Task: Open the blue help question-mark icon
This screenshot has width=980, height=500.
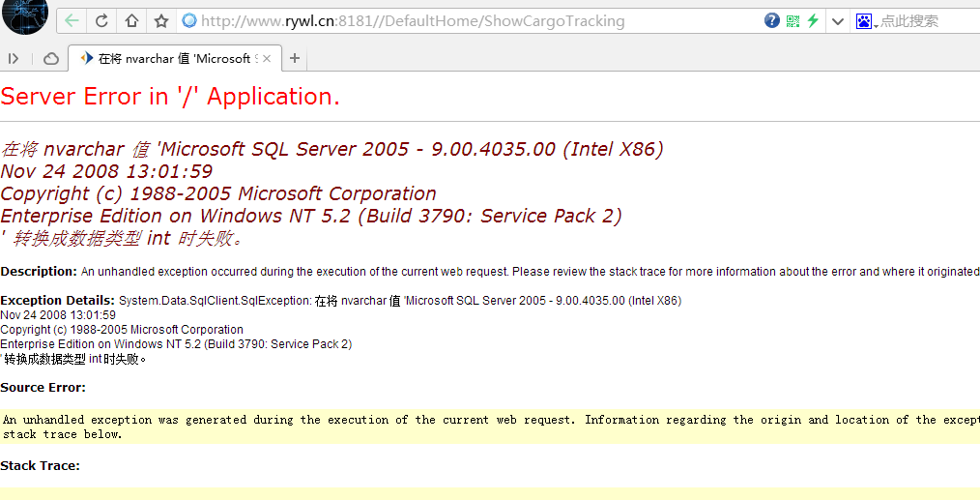Action: 772,21
